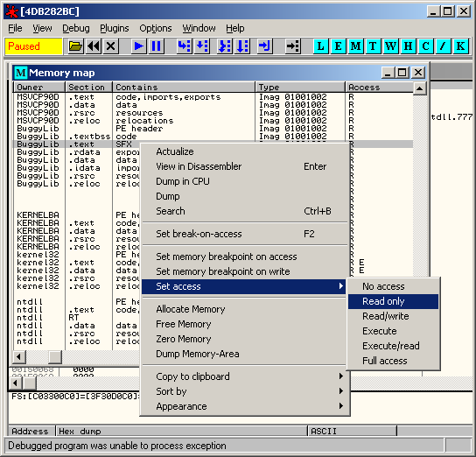Run program with the play icon

pos(139,46)
